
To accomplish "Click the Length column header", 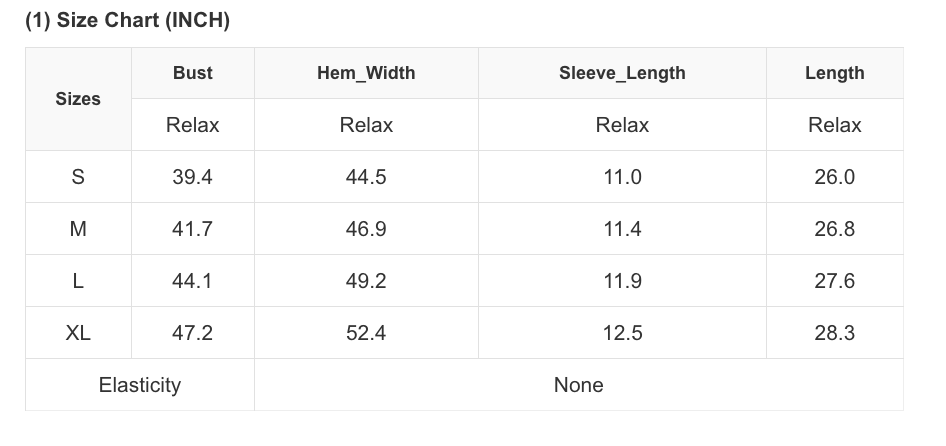I will tap(834, 73).
